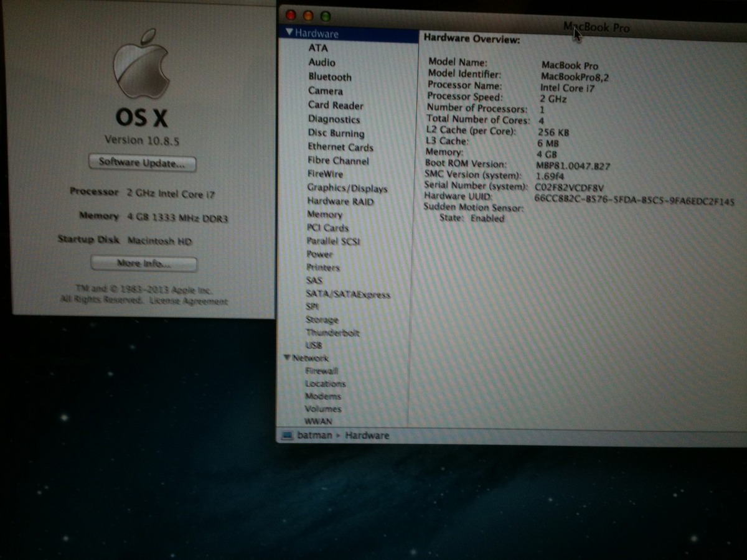Select the Bluetooth sidebar item
The image size is (747, 560).
(x=329, y=77)
